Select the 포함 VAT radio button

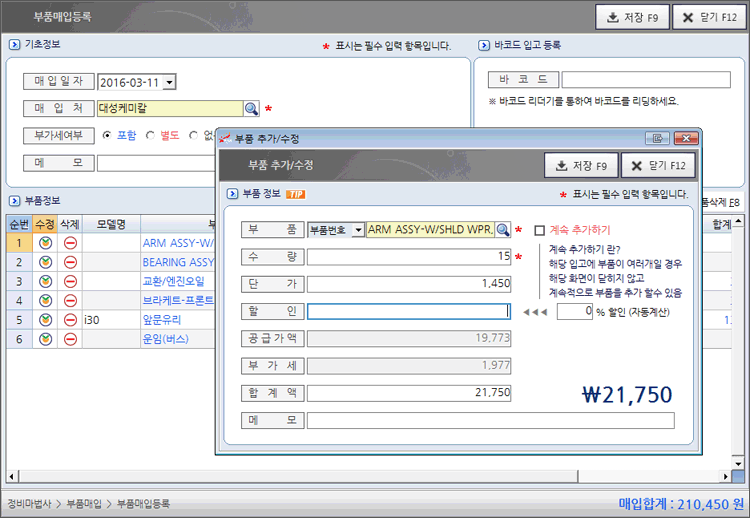point(107,135)
